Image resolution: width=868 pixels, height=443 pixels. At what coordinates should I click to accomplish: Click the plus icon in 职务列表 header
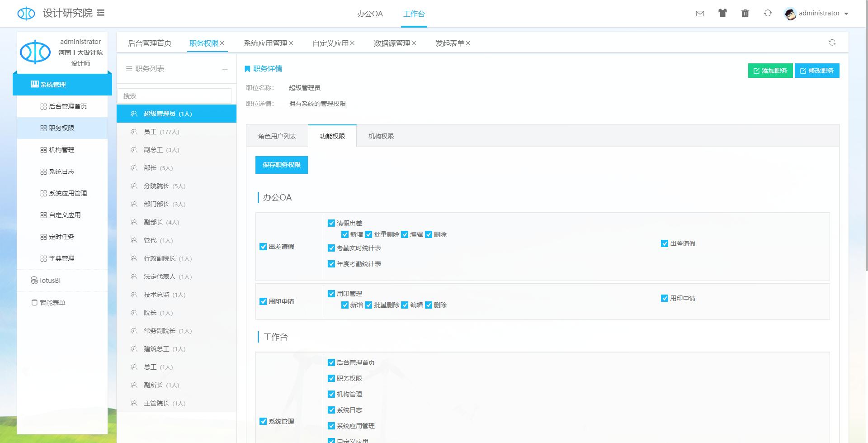coord(225,69)
